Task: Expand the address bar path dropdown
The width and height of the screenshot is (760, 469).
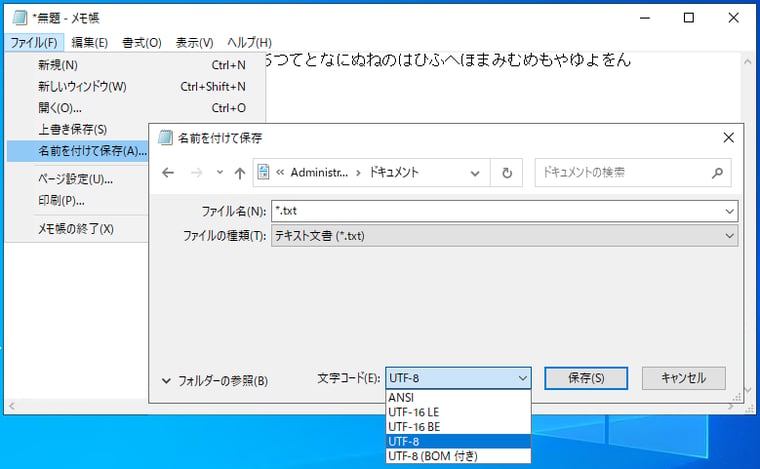Action: (x=475, y=173)
